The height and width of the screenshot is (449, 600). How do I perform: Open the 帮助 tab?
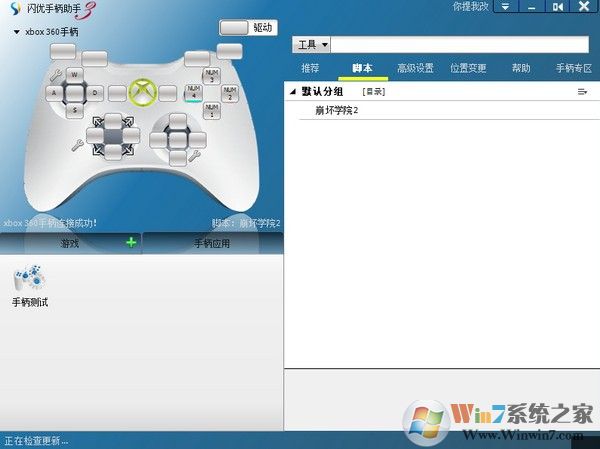pos(521,68)
